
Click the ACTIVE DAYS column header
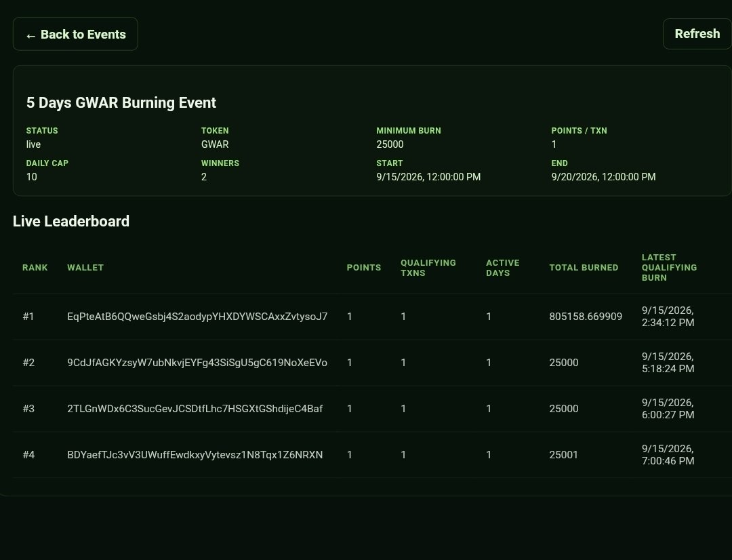pyautogui.click(x=502, y=268)
